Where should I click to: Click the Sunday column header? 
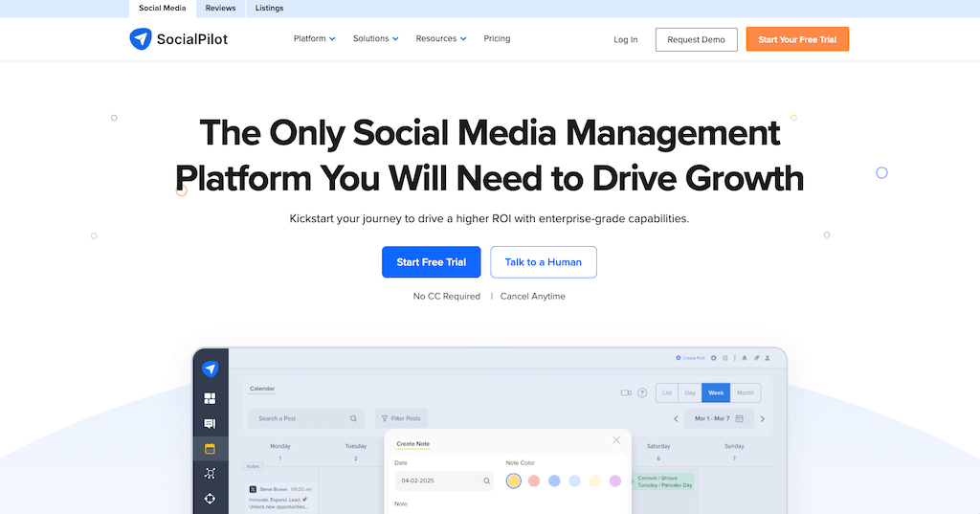point(734,446)
